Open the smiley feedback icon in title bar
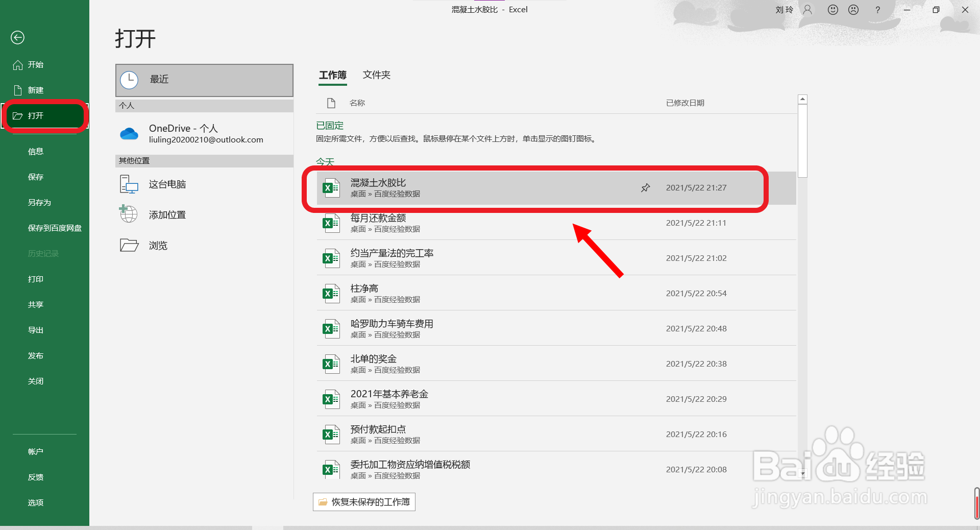Viewport: 980px width, 530px height. click(832, 9)
